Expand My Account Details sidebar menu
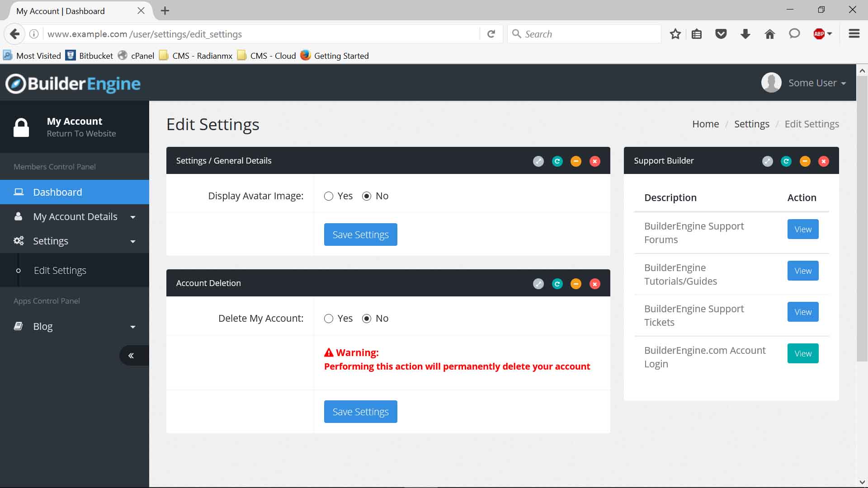 click(x=75, y=217)
